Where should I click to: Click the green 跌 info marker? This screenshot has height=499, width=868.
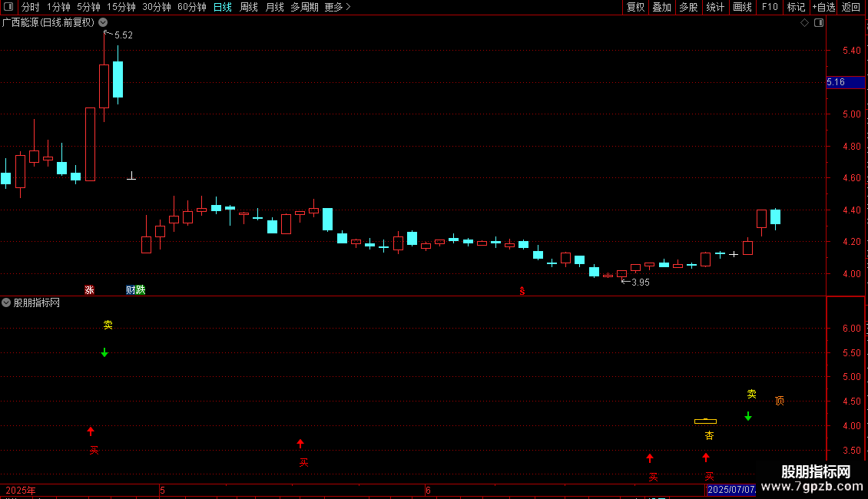coord(141,290)
